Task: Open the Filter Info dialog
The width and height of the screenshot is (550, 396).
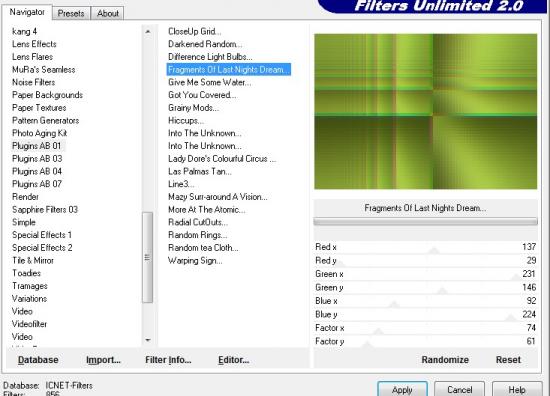Action: 168,360
